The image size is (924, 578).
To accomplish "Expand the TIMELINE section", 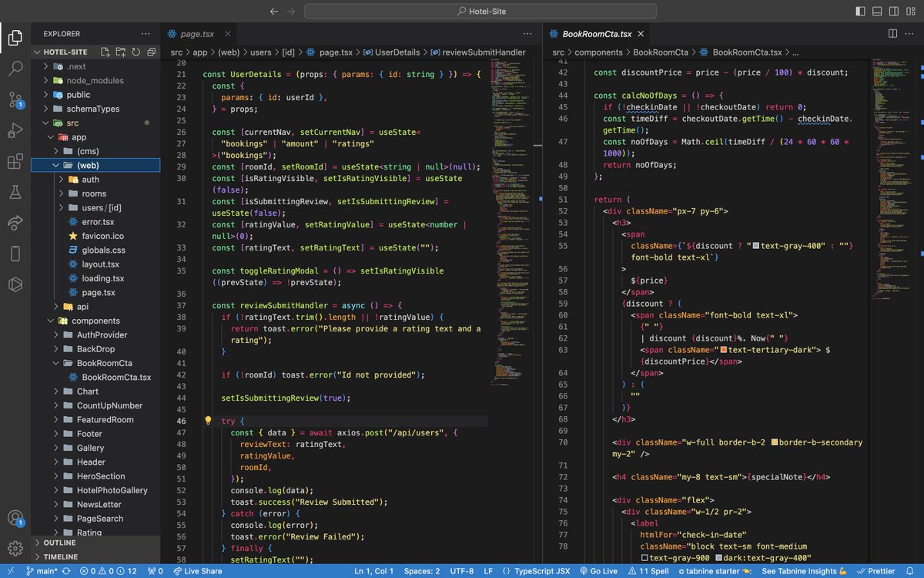I will (96, 556).
